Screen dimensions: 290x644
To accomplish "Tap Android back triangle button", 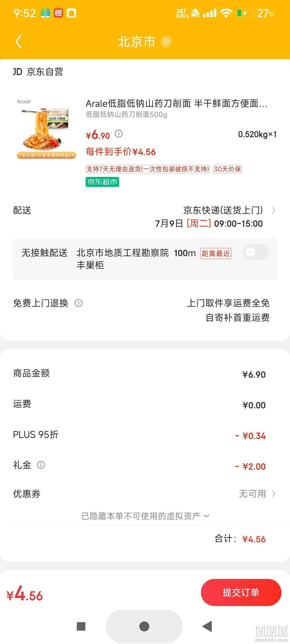I will (x=207, y=626).
